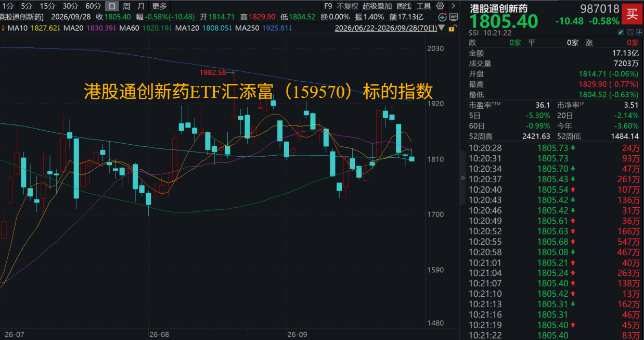Click the 1982.58 high price marker

(213, 72)
